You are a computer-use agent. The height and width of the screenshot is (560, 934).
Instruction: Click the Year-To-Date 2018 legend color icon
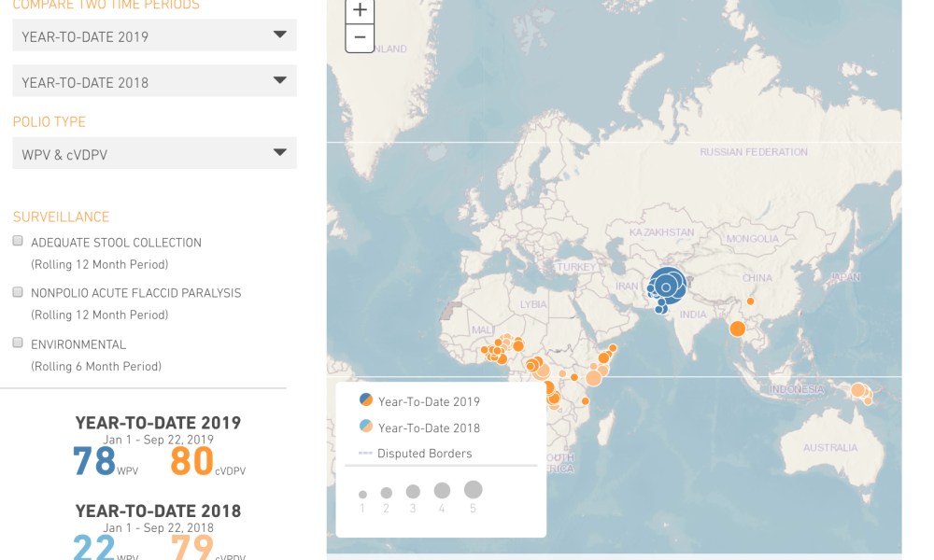pos(366,427)
